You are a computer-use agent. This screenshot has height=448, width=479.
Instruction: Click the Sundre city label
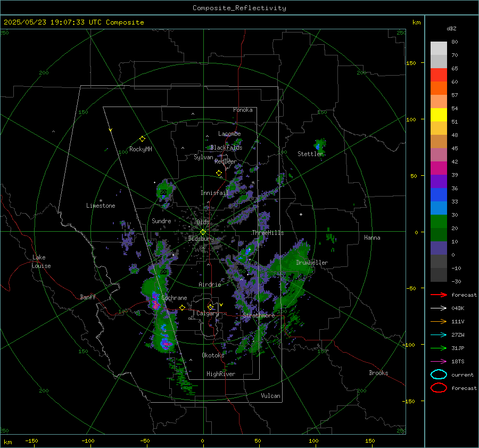click(x=161, y=221)
